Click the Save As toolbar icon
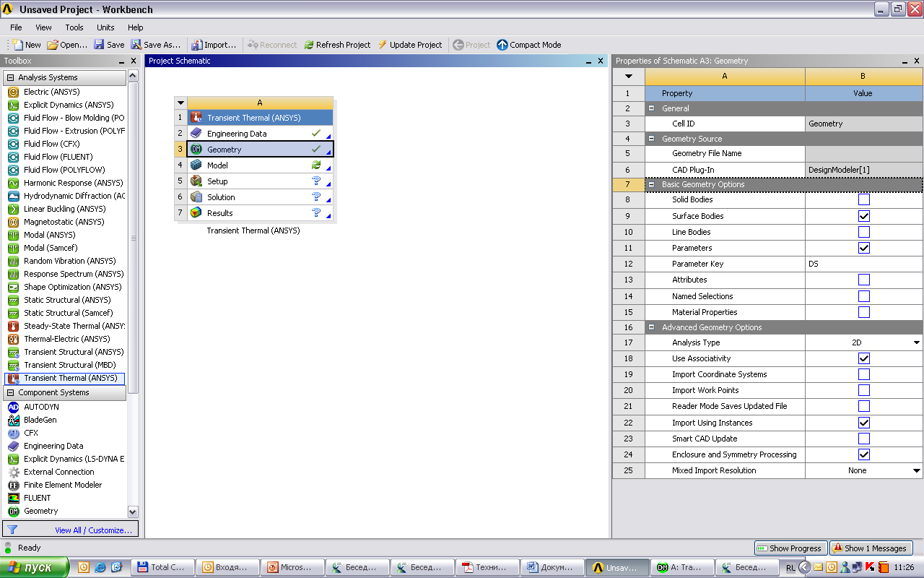This screenshot has height=578, width=924. click(x=156, y=45)
